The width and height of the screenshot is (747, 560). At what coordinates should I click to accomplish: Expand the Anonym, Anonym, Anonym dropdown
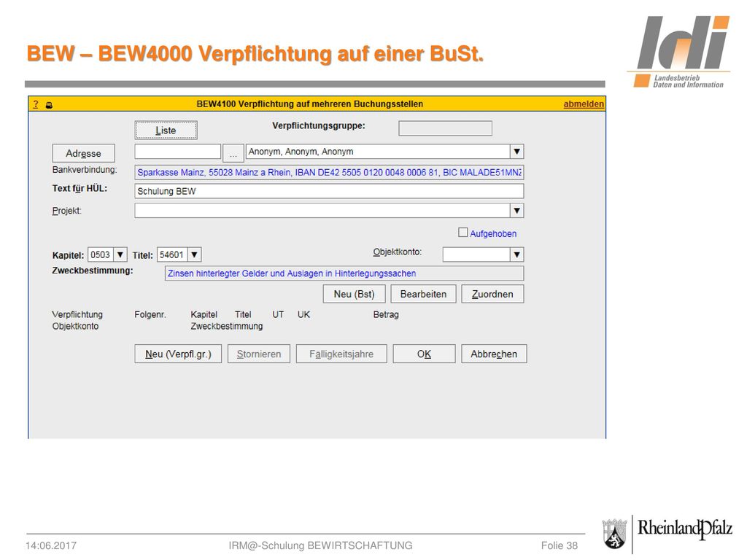click(516, 152)
